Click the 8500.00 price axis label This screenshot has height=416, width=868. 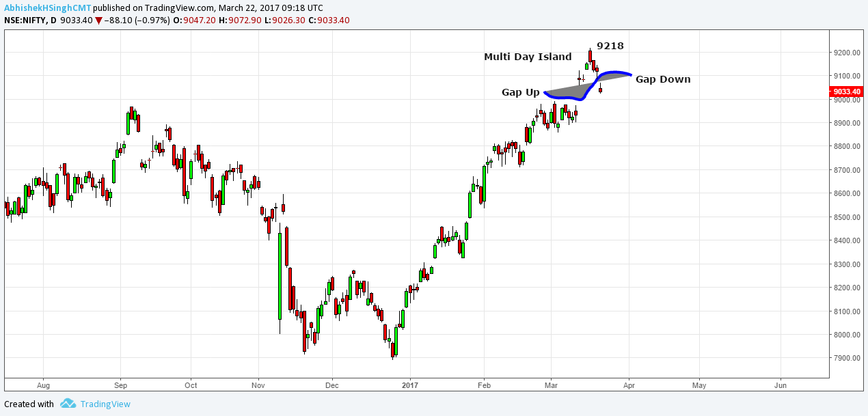846,217
